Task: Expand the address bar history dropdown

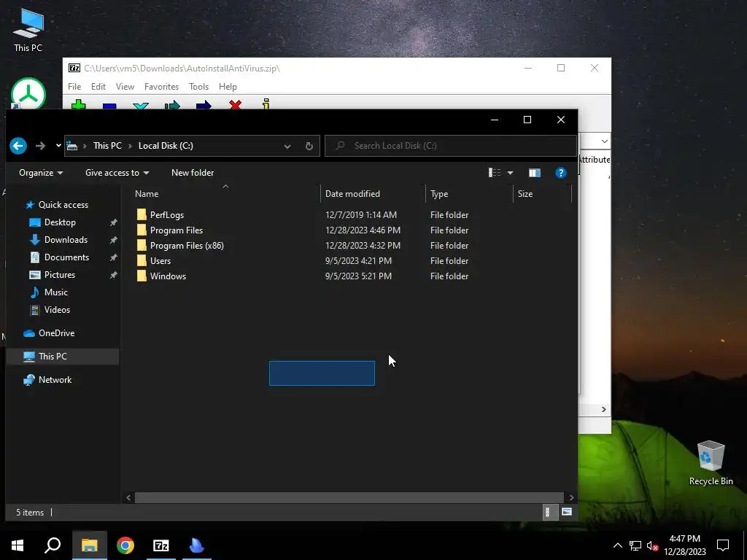Action: click(287, 146)
